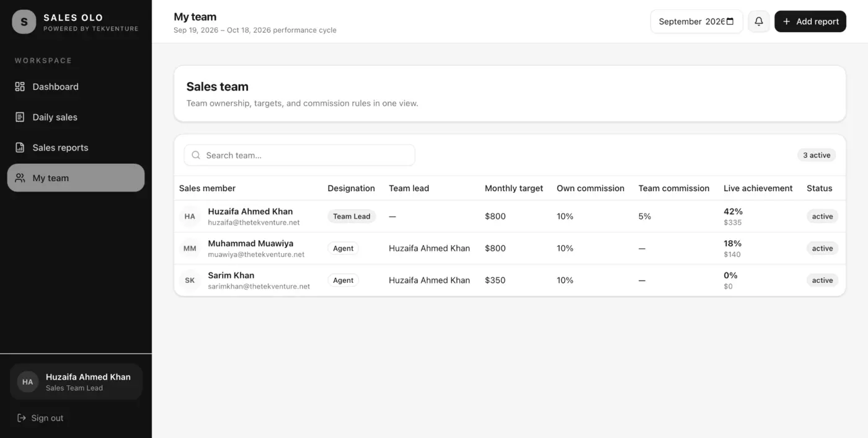The image size is (868, 438).
Task: Click the Designation column header
Action: 351,189
